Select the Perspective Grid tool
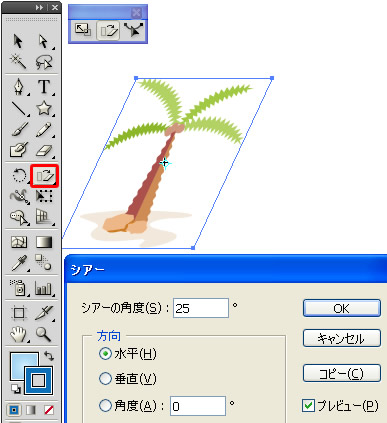The width and height of the screenshot is (387, 423). (44, 217)
